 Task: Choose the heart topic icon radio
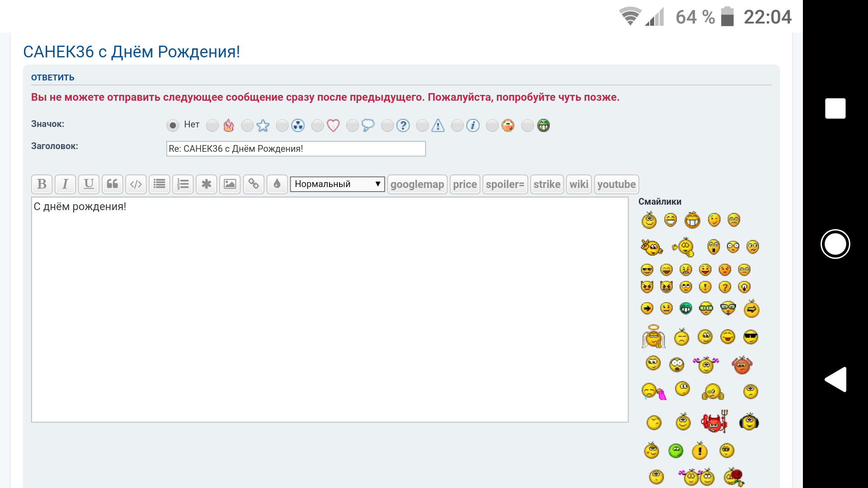(317, 125)
